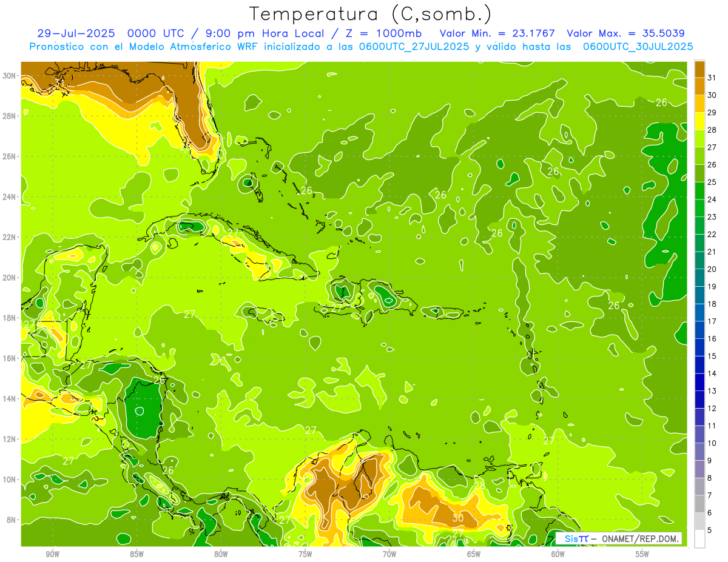Viewport: 728px width, 562px height.
Task: Click the legend swatch between 30 and 31
Action: [699, 86]
